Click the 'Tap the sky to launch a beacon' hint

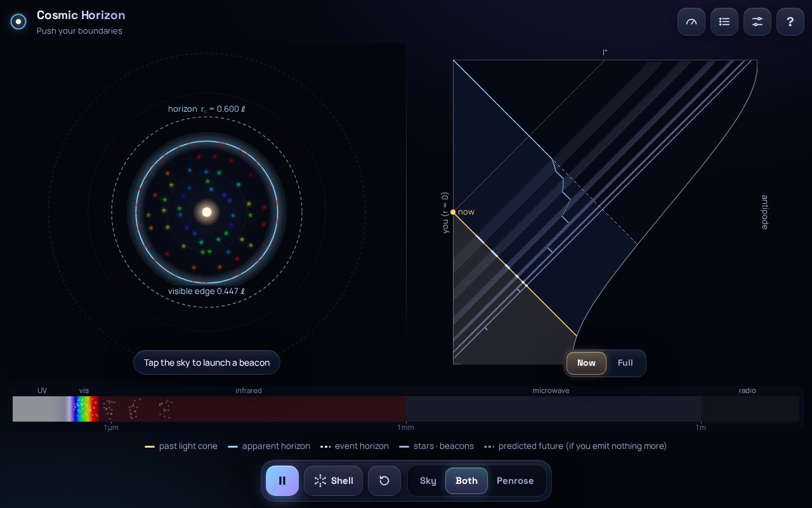pos(207,363)
